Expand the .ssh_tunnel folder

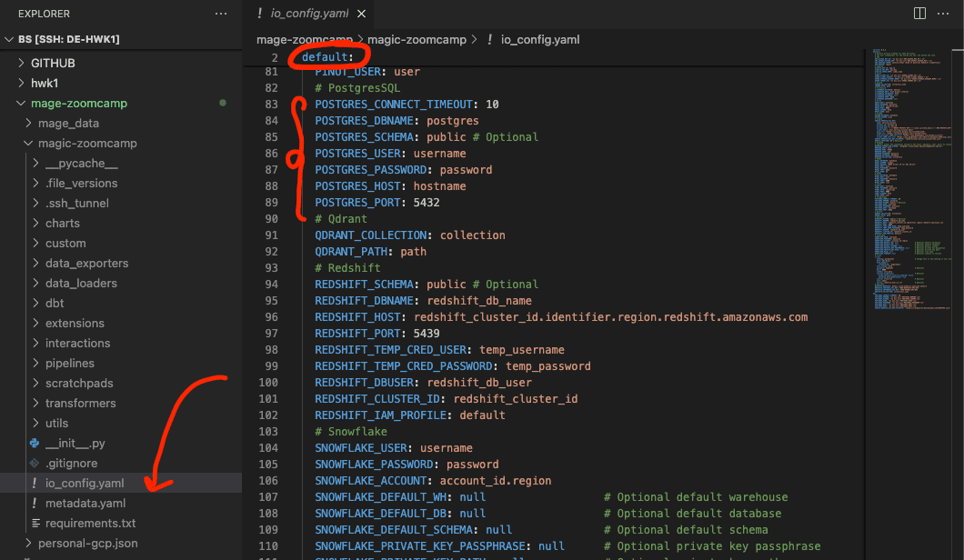[35, 203]
